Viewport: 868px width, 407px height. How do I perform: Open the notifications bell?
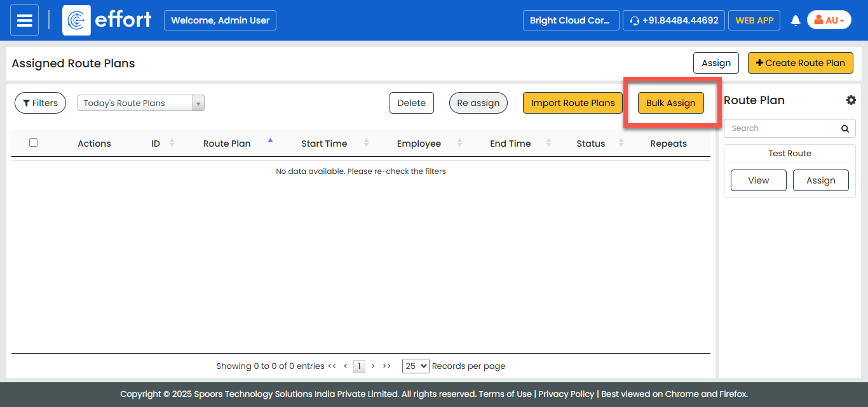(x=795, y=21)
